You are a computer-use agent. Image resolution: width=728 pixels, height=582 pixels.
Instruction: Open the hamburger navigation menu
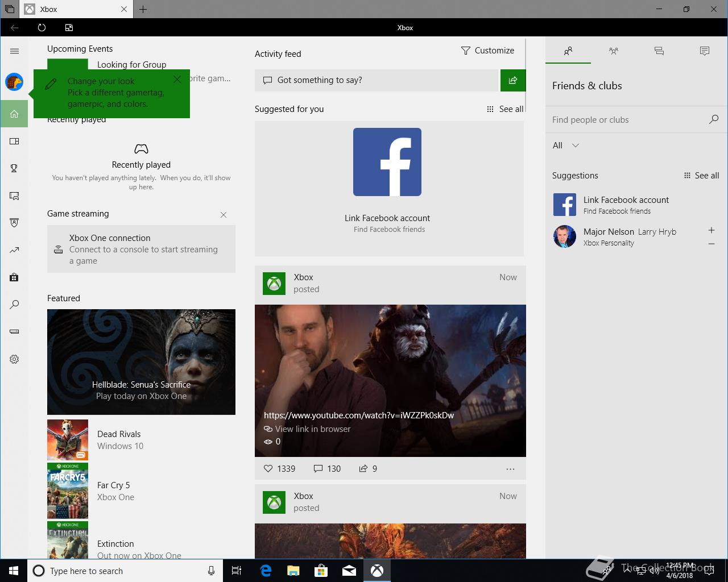click(x=14, y=51)
